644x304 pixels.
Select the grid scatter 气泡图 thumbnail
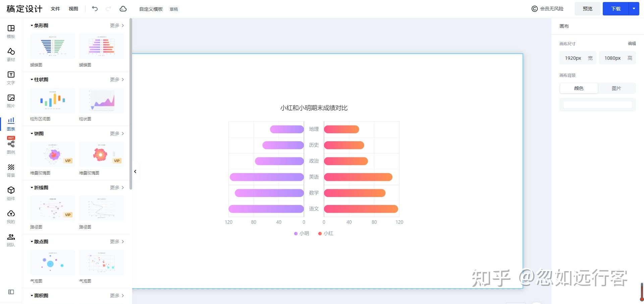102,262
